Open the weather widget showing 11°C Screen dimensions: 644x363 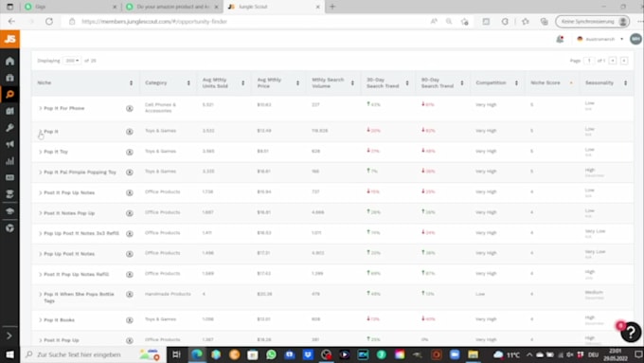(x=507, y=354)
